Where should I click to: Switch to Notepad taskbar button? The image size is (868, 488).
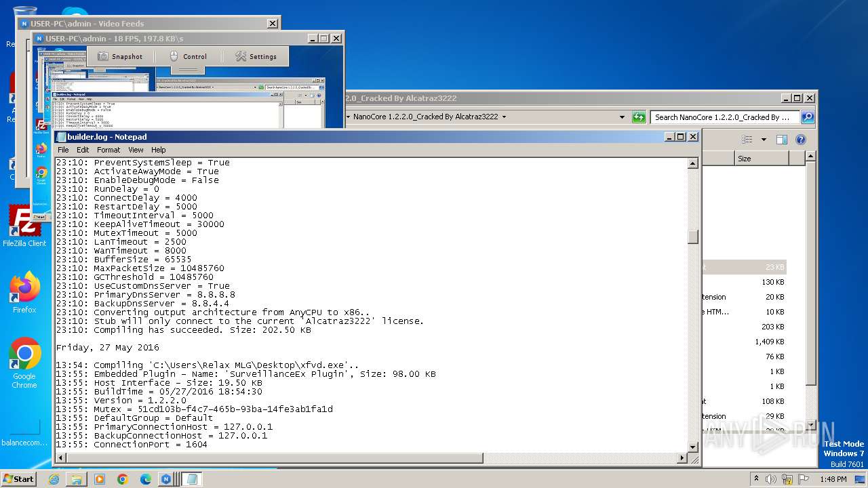[192, 479]
